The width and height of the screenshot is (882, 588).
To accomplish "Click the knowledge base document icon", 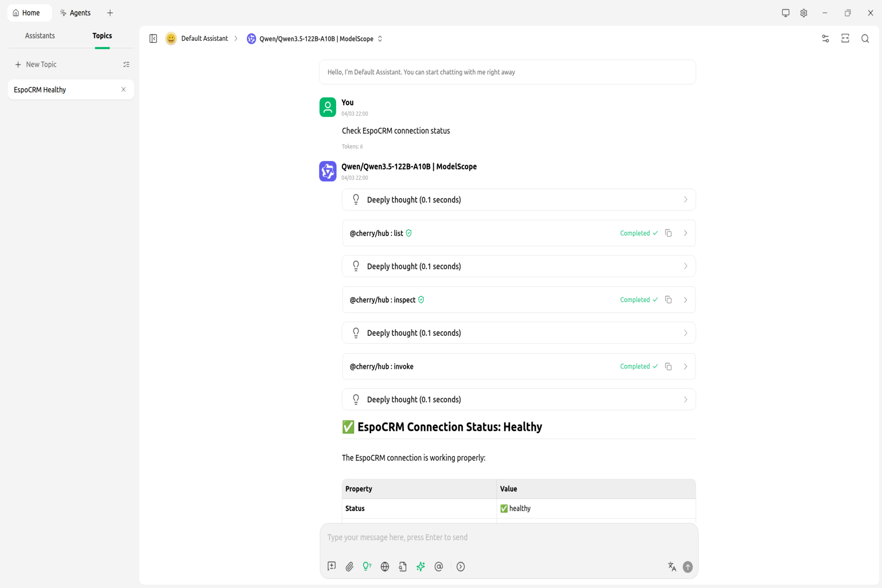I will tap(402, 566).
